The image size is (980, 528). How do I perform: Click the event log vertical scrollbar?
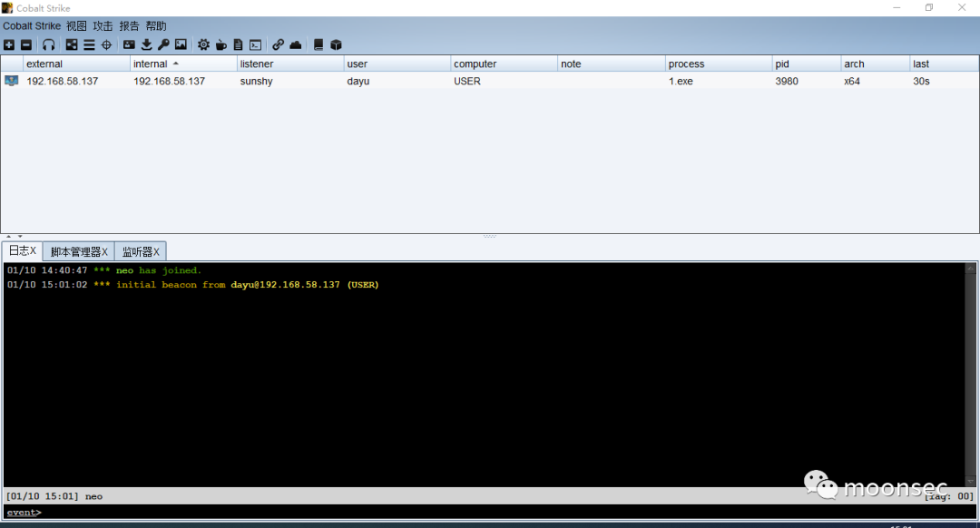pos(971,375)
